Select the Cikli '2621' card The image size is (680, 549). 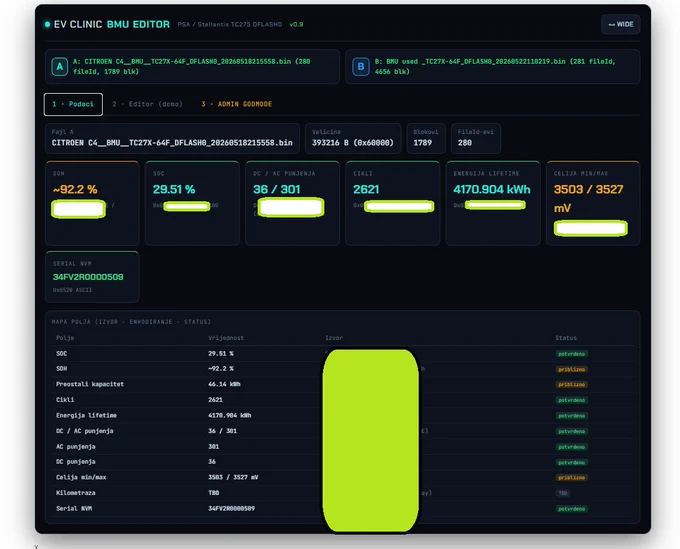click(x=392, y=203)
